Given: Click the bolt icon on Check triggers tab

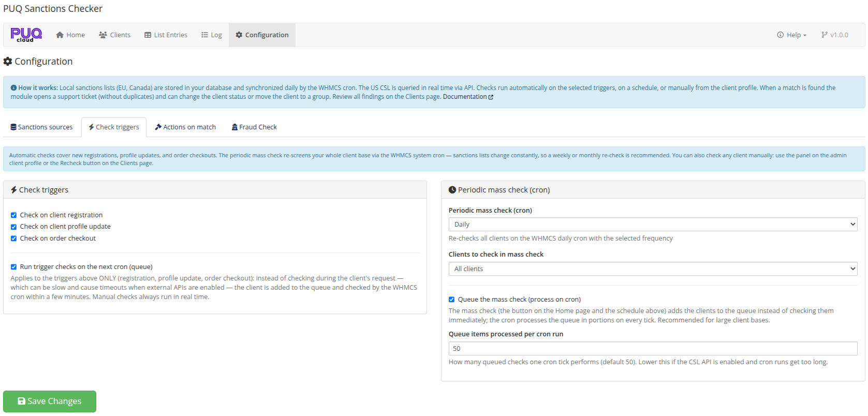Looking at the screenshot, I should (x=91, y=127).
